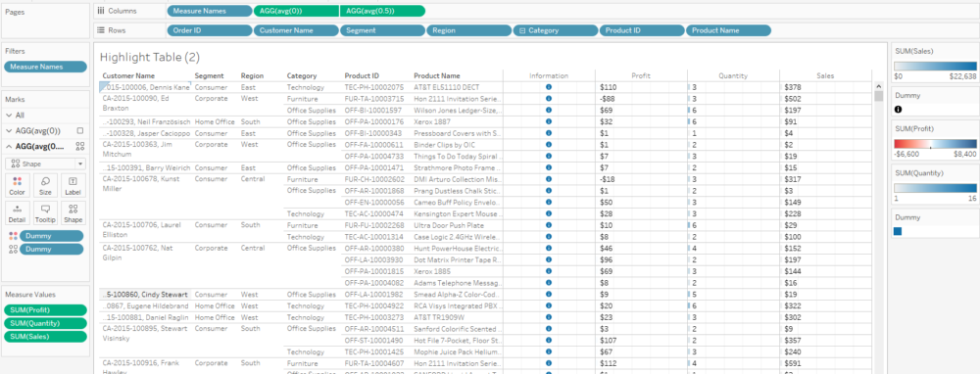Click info icon in Ultra Door Push Plate row
The image size is (980, 374).
point(549,225)
